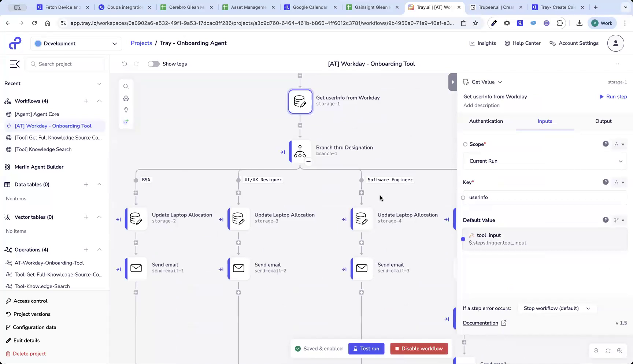Open the Stop workflow error handling selector
Screen dimensions: 633x364
[x=556, y=308]
